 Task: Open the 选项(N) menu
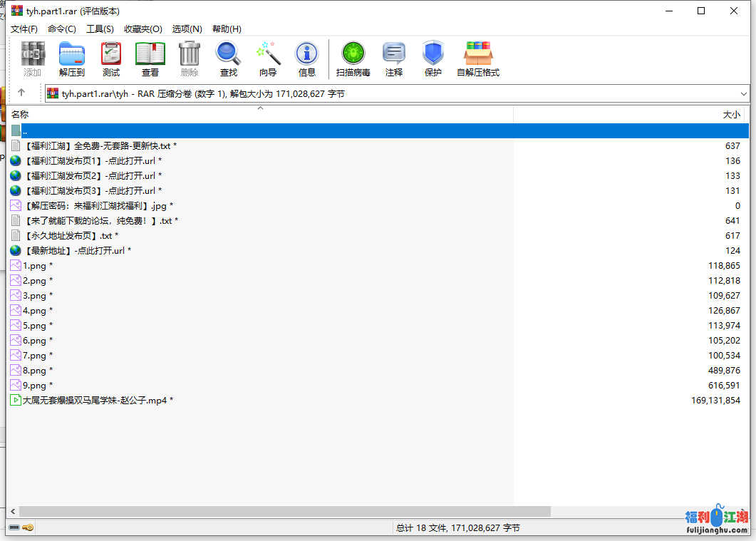coord(187,29)
